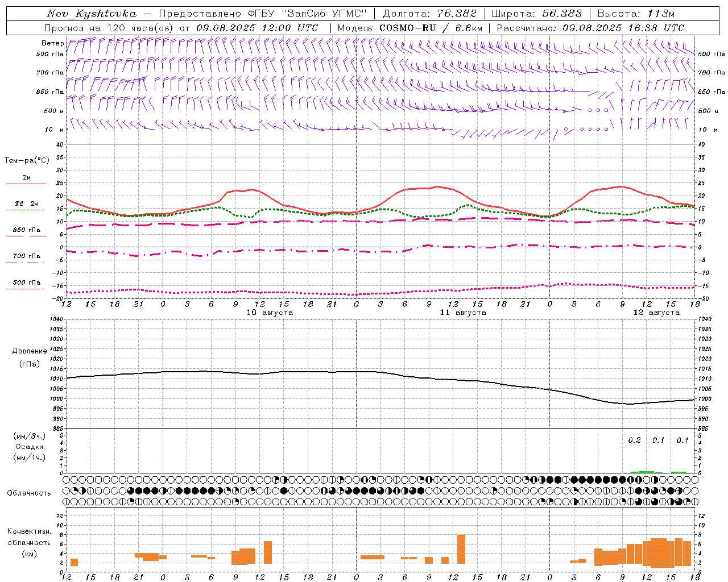Viewport: 728px width, 582px height.
Task: Select the latitude value "Широта: 56.383"
Action: coord(537,14)
